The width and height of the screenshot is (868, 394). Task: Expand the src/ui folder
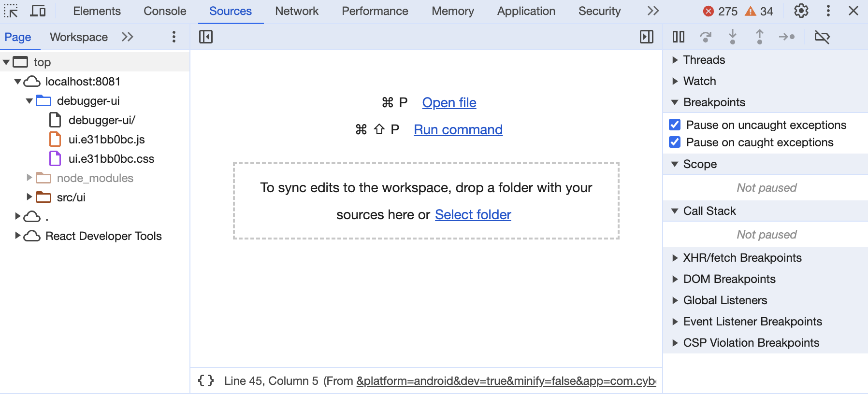pyautogui.click(x=29, y=197)
